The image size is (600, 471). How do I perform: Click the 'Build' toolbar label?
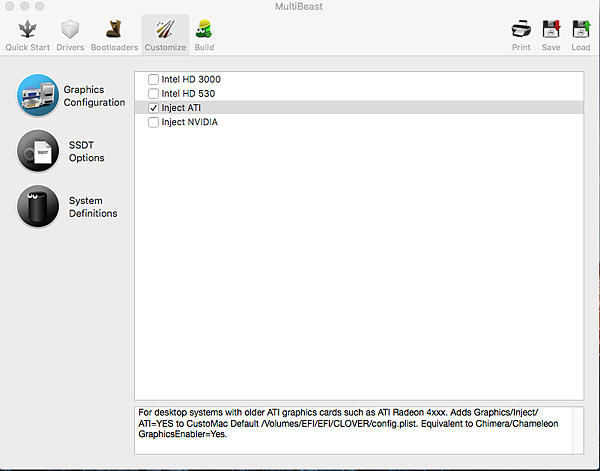[204, 47]
